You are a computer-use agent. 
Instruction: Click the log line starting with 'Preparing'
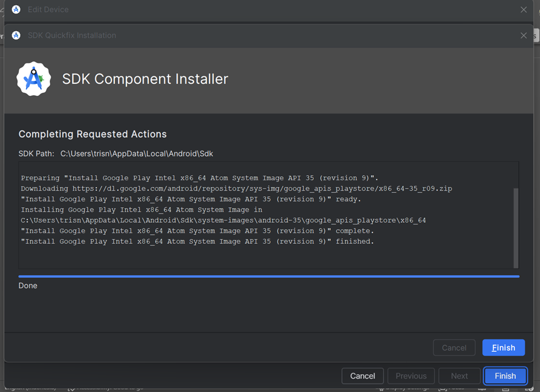(199, 178)
